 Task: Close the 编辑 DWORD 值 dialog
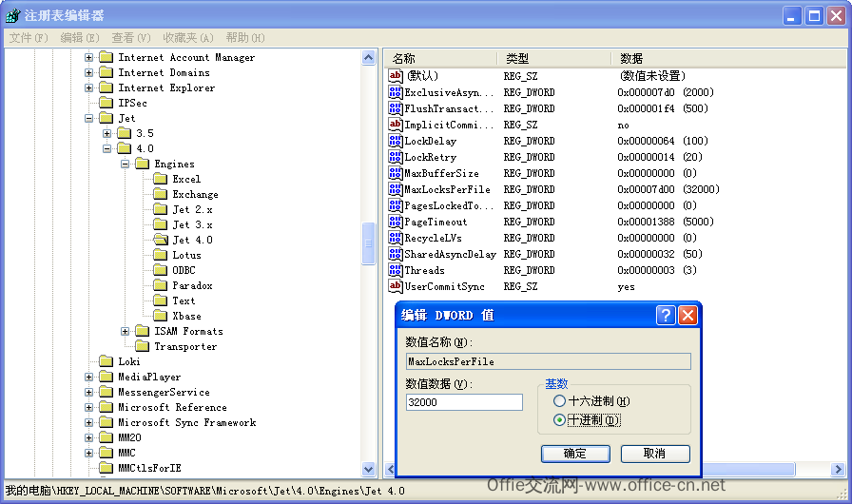click(x=687, y=315)
